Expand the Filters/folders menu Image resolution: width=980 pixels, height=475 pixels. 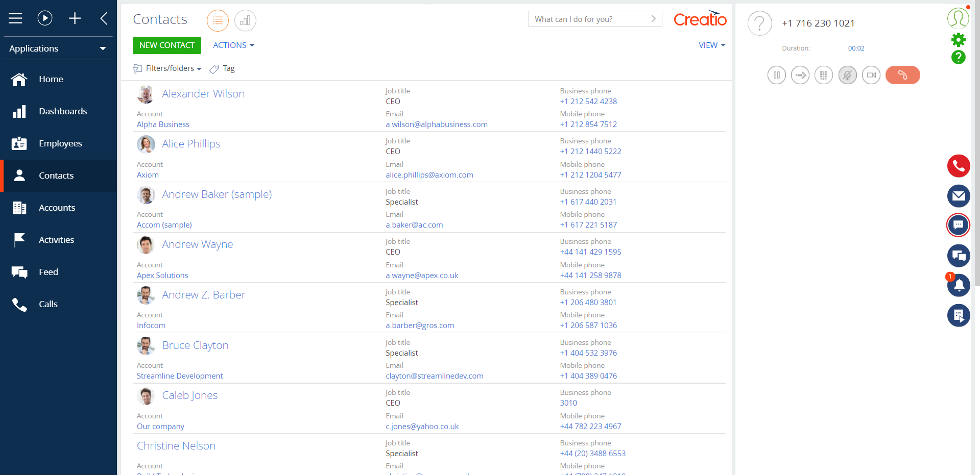click(x=173, y=68)
